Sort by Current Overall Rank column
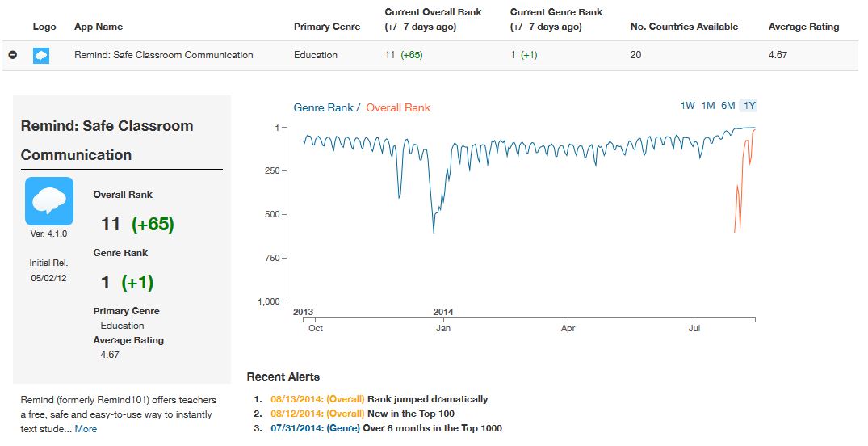This screenshot has width=868, height=446. [x=433, y=19]
